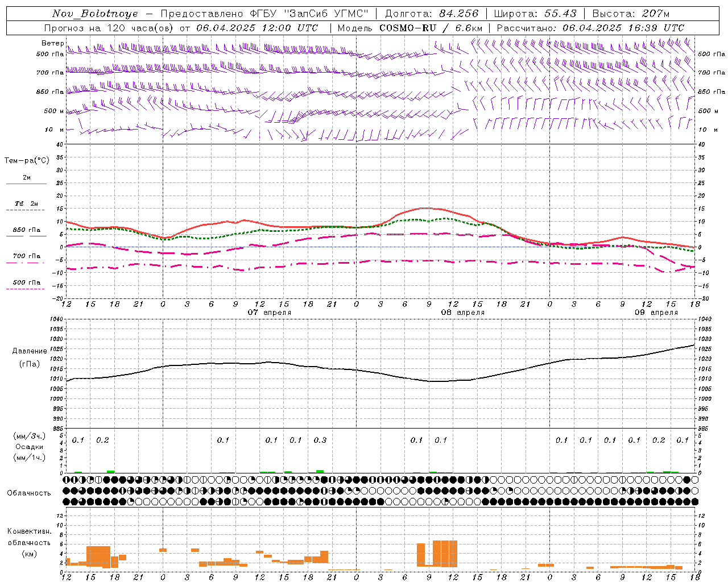
Task: Click the longitude value 84.256
Action: click(459, 14)
